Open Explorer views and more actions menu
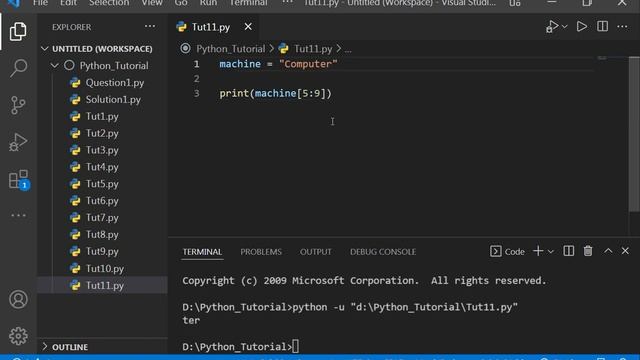The image size is (640, 360). (x=150, y=27)
